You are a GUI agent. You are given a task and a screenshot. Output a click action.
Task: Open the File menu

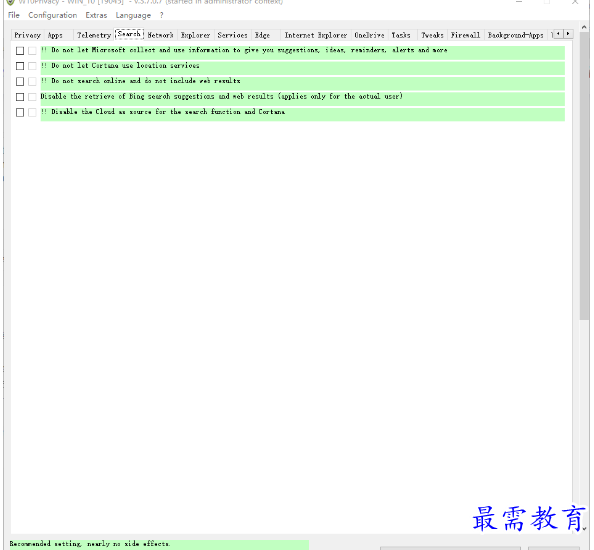click(14, 15)
